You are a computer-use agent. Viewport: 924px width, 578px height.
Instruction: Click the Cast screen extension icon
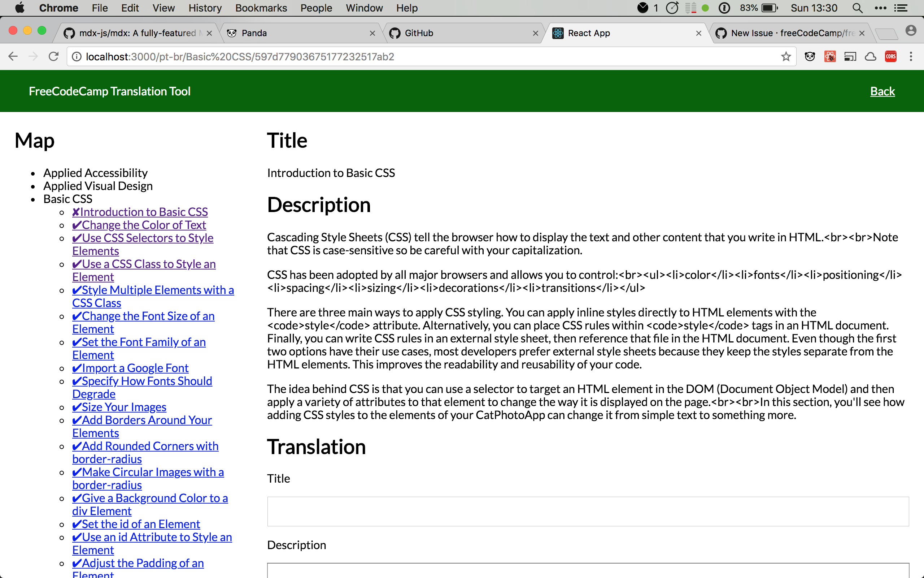coord(850,57)
